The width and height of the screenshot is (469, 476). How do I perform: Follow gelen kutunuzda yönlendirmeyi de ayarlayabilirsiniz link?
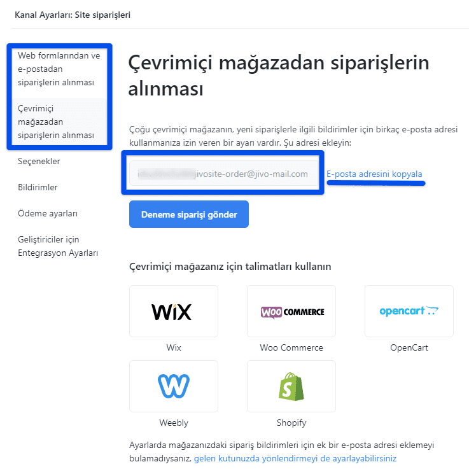coord(295,458)
